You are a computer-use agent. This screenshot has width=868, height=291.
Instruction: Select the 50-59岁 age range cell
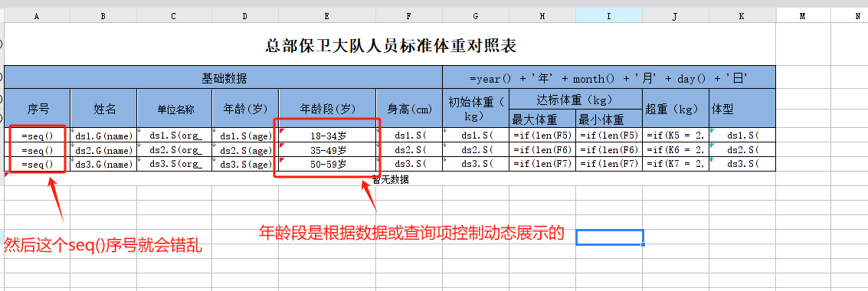point(327,164)
